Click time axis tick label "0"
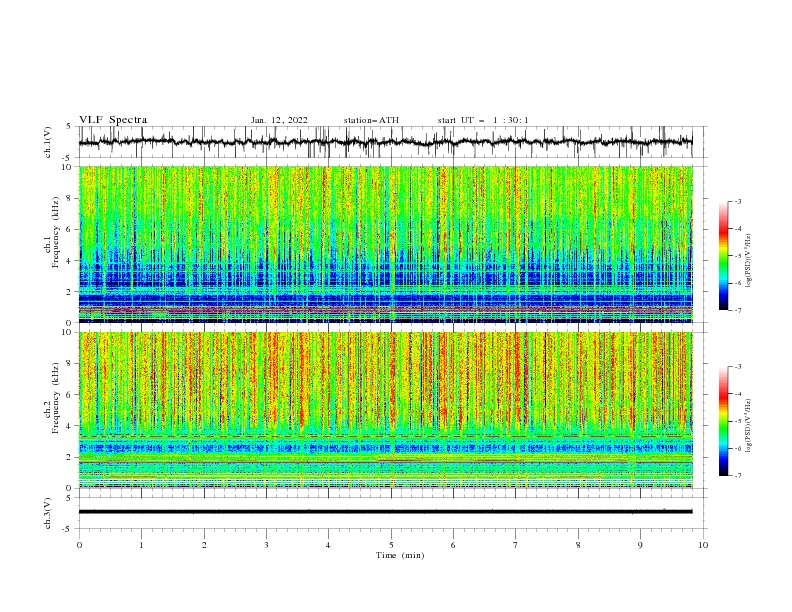The width and height of the screenshot is (792, 612). pyautogui.click(x=79, y=545)
